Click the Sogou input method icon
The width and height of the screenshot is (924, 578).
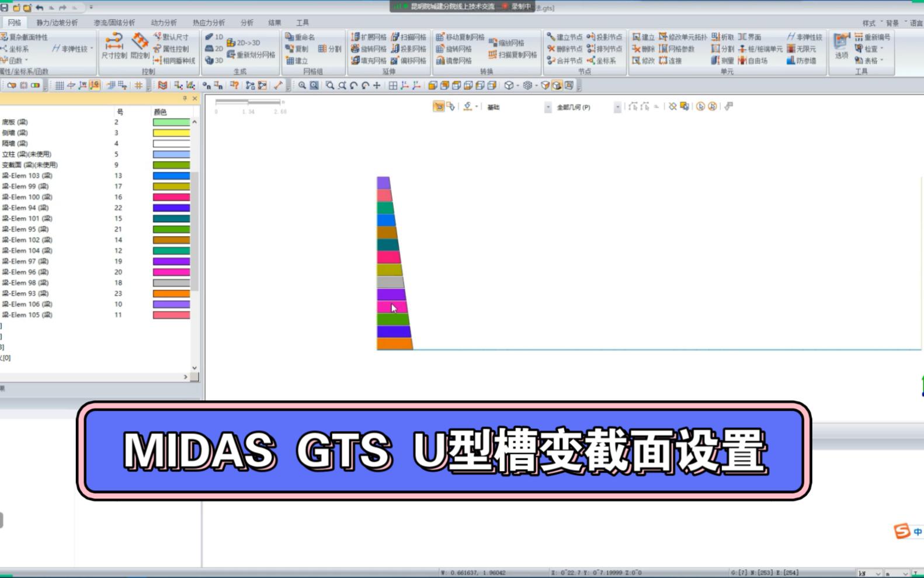pos(902,531)
